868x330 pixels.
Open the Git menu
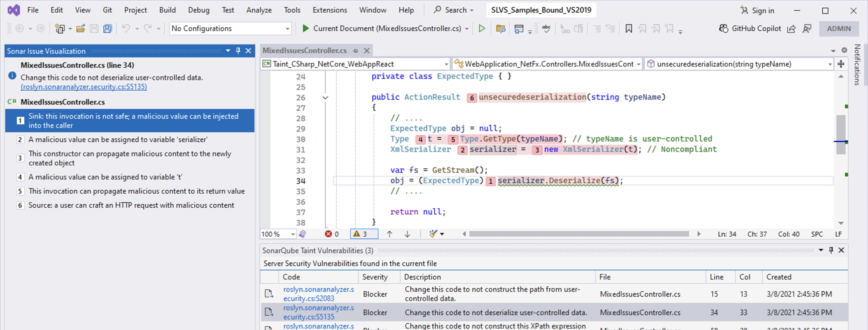point(107,10)
